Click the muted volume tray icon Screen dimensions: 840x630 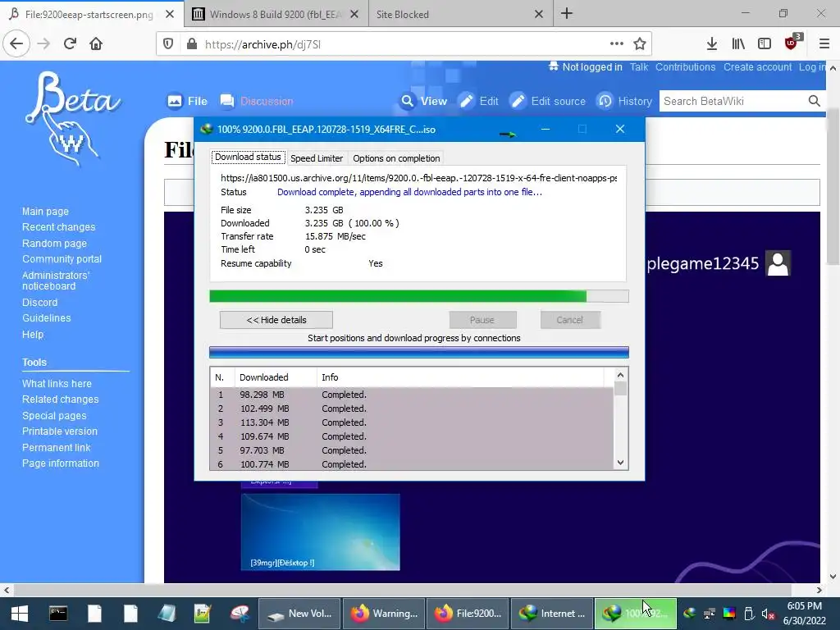pos(768,614)
